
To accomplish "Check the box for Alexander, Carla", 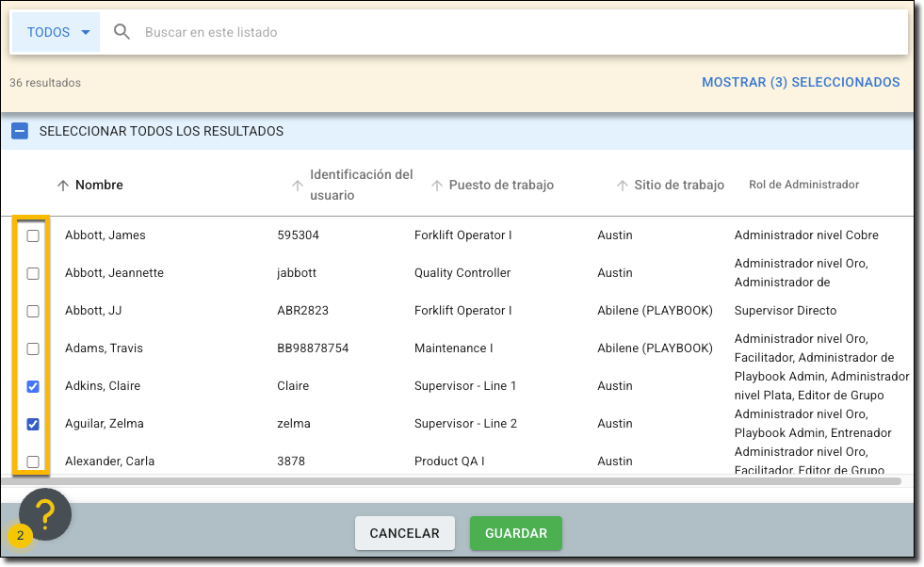I will tap(33, 462).
